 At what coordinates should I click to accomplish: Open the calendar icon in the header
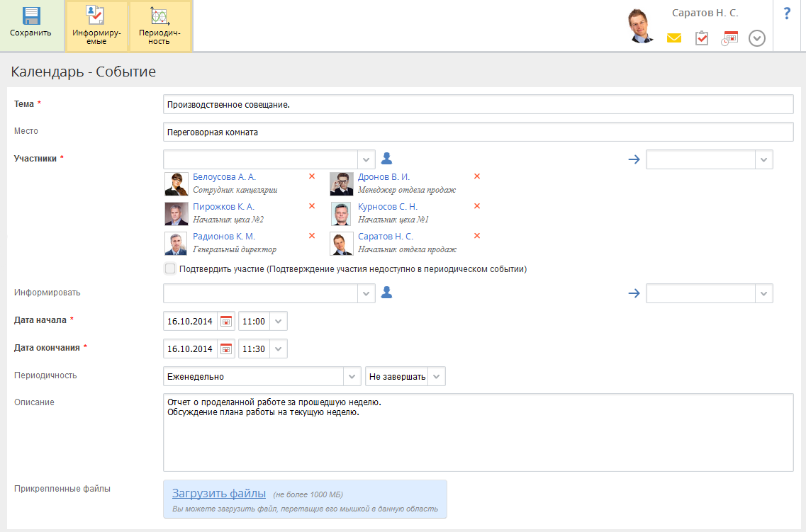click(x=729, y=38)
